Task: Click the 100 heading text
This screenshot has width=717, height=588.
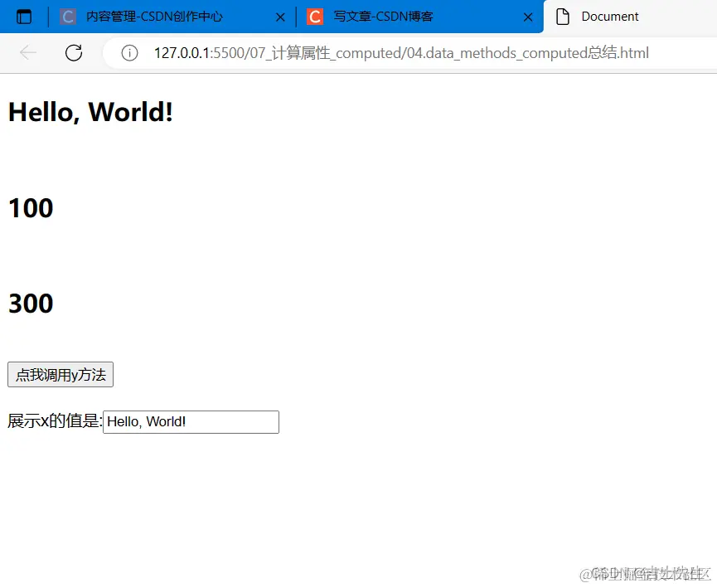Action: (x=31, y=208)
